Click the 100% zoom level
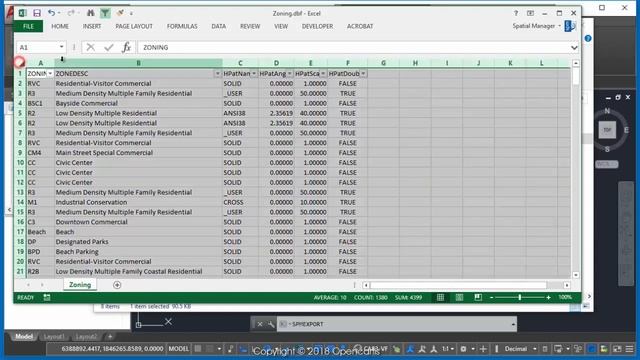This screenshot has height=360, width=640. coord(565,297)
